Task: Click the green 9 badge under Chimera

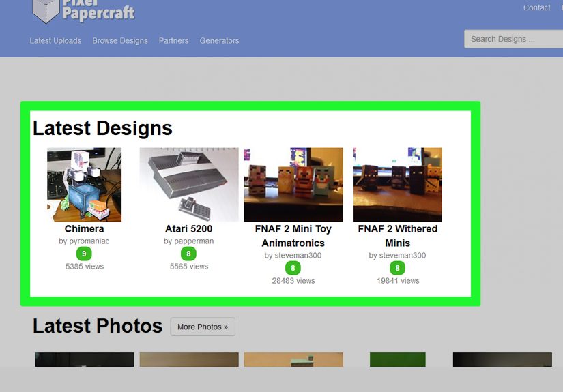Action: [84, 254]
